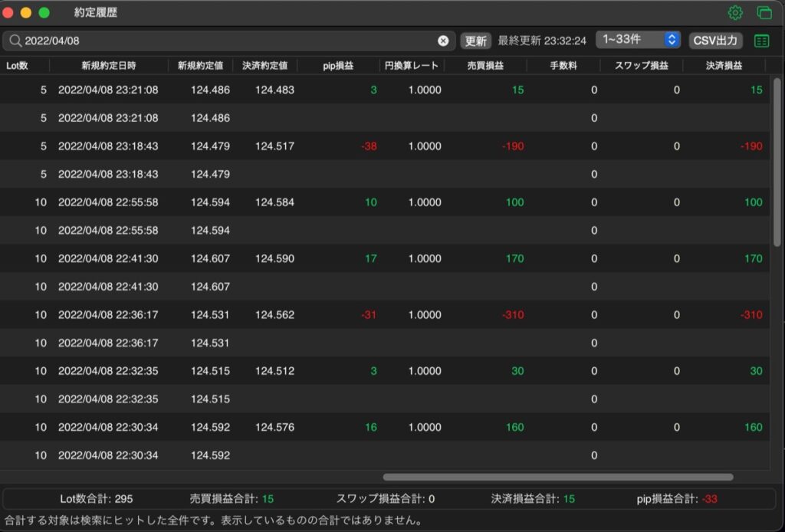
Task: Click settlement price 124.517
Action: (275, 146)
